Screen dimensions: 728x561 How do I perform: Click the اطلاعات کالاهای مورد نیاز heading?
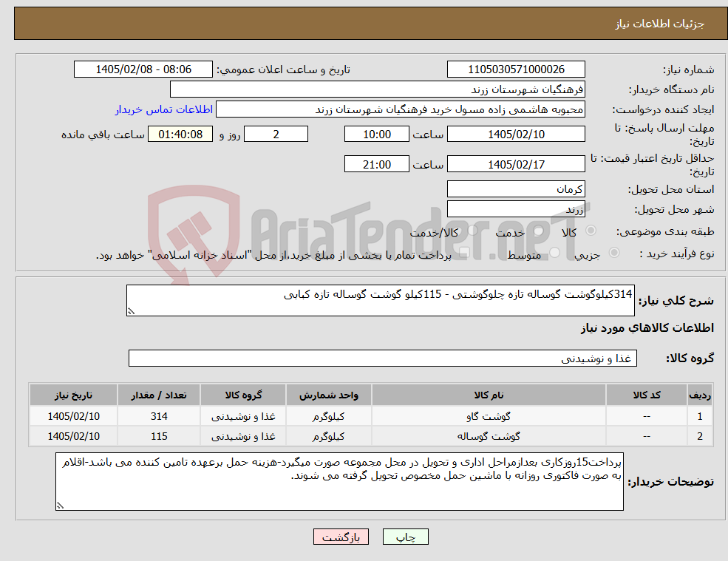coord(647,328)
